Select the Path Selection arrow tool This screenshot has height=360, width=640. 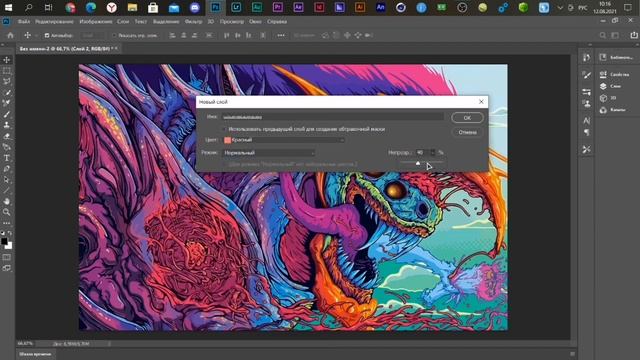[x=7, y=180]
